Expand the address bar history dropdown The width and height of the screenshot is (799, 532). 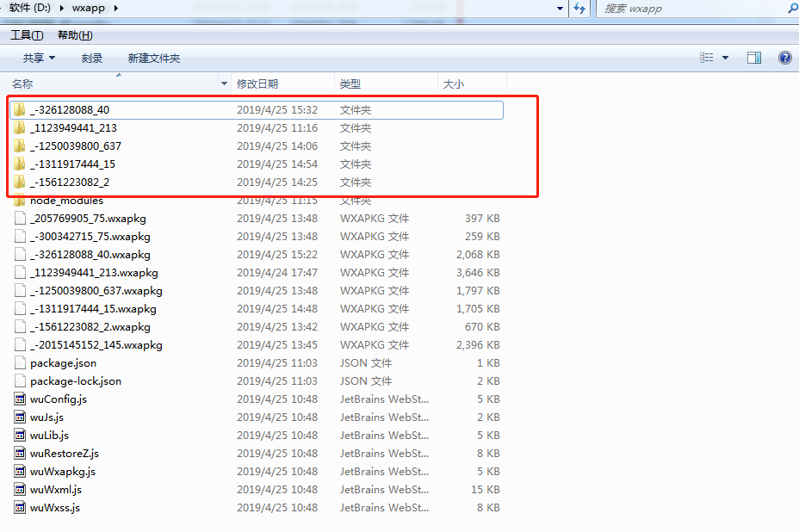tap(560, 8)
